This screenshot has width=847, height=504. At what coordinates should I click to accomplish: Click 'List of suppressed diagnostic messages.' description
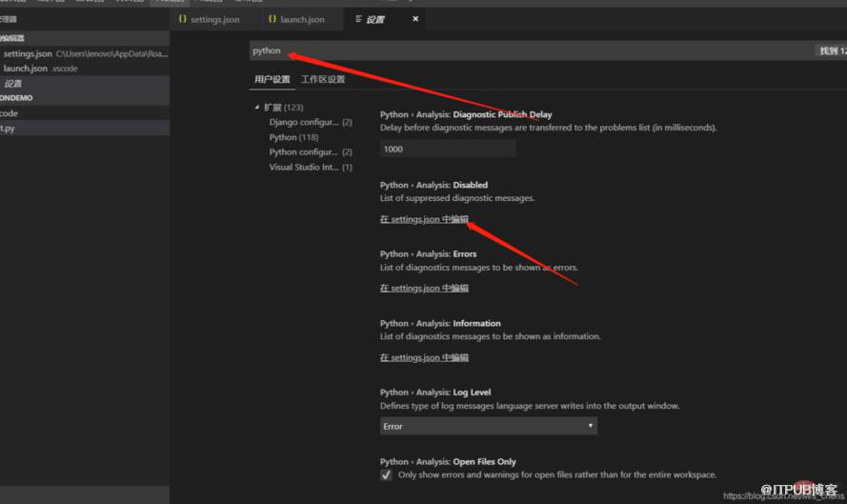point(457,198)
